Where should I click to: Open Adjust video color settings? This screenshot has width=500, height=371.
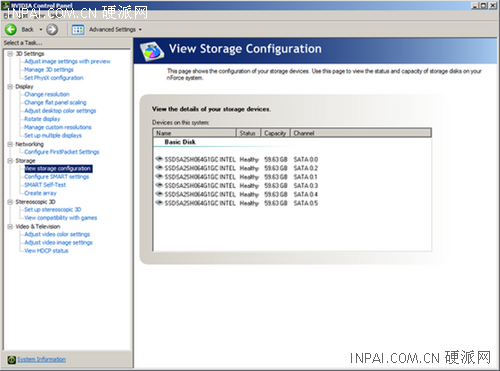coord(57,234)
